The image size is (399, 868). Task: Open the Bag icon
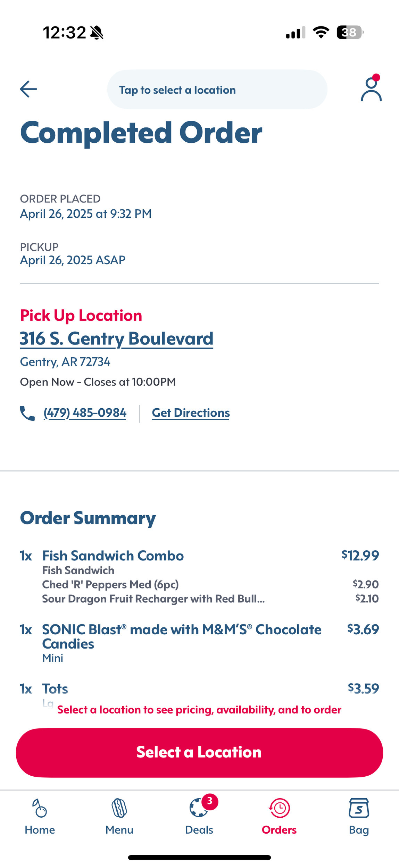(359, 808)
